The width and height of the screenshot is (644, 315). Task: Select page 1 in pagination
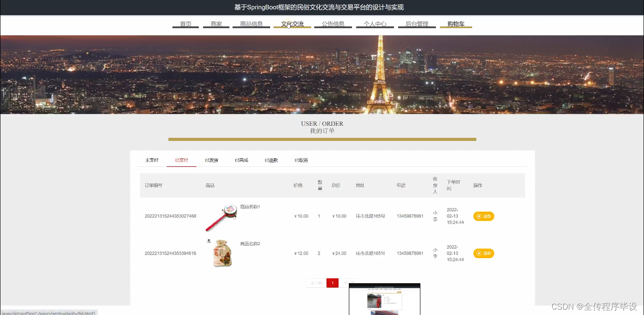332,283
